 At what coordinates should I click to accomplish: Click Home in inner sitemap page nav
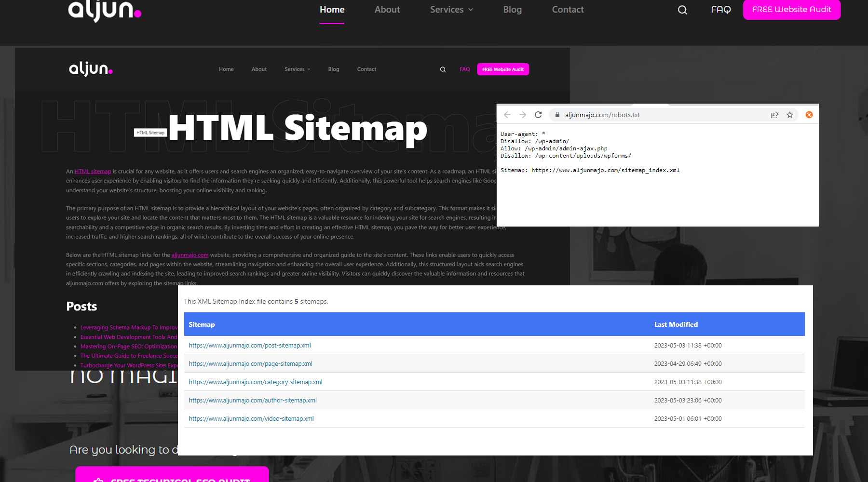tap(226, 69)
